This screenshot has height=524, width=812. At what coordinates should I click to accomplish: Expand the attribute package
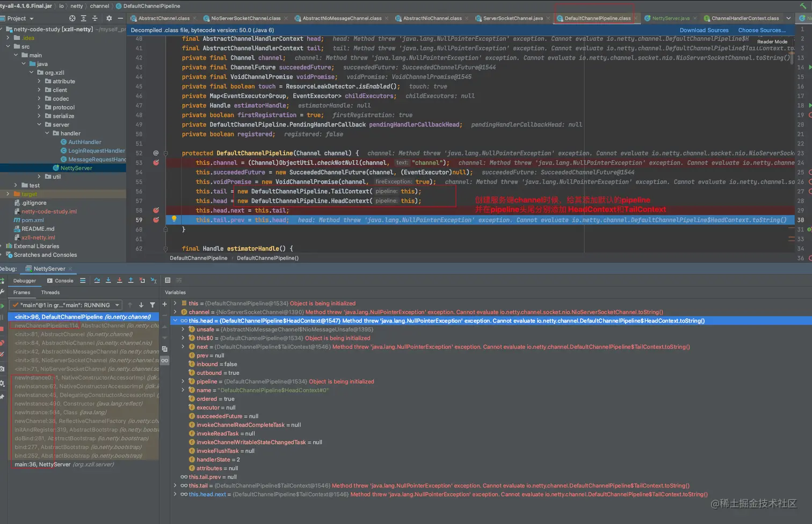click(39, 81)
